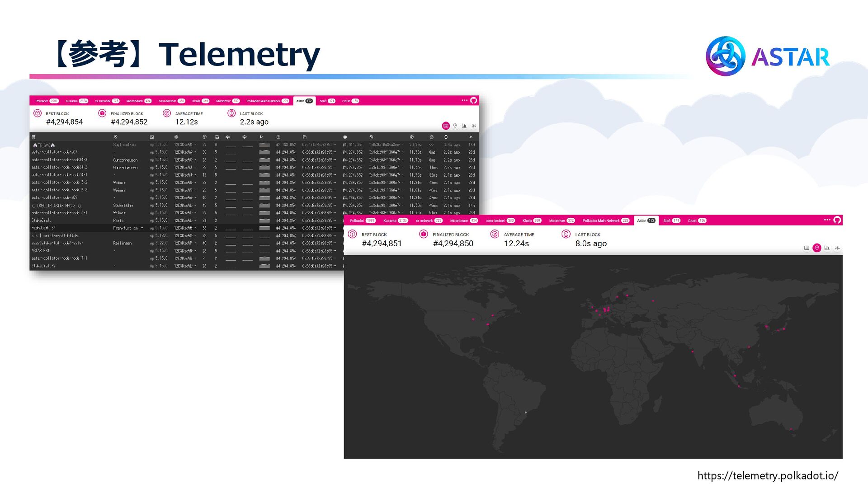Select the Astar tab in the map-view window
The height and width of the screenshot is (488, 868).
(646, 221)
